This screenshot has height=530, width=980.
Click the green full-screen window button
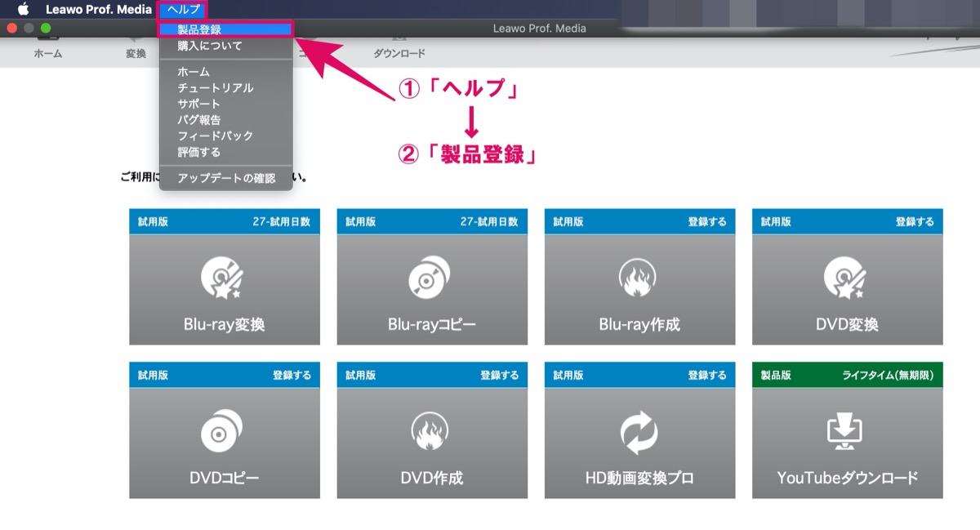click(x=46, y=28)
